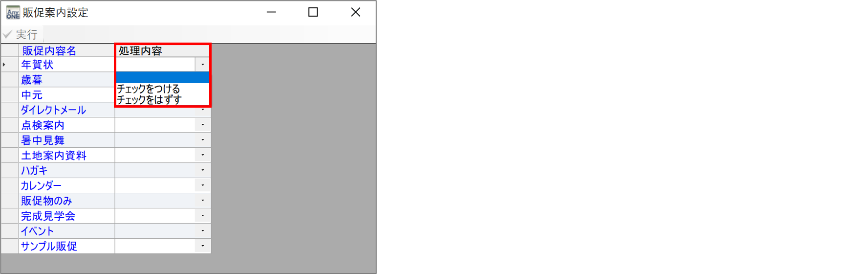The width and height of the screenshot is (868, 274).
Task: Open the dropdown arrow for 年賀状 row
Action: [x=203, y=65]
